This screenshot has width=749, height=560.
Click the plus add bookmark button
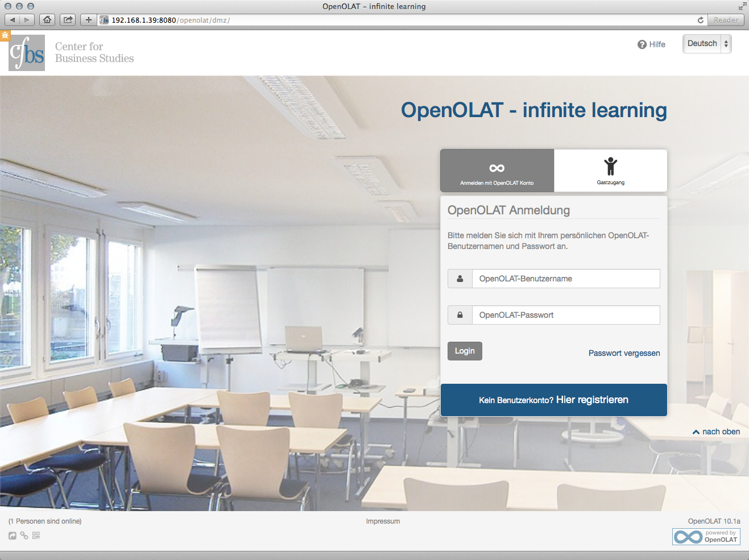point(88,20)
